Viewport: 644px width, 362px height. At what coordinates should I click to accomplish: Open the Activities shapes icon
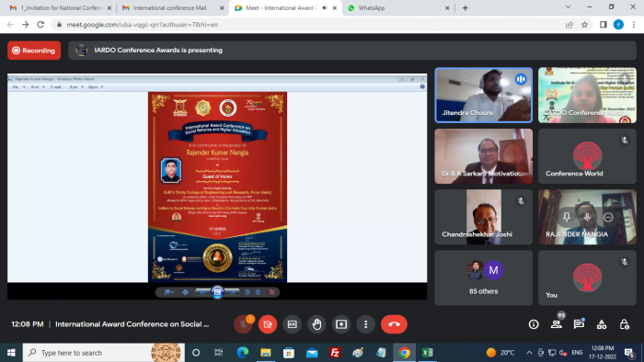click(x=602, y=324)
